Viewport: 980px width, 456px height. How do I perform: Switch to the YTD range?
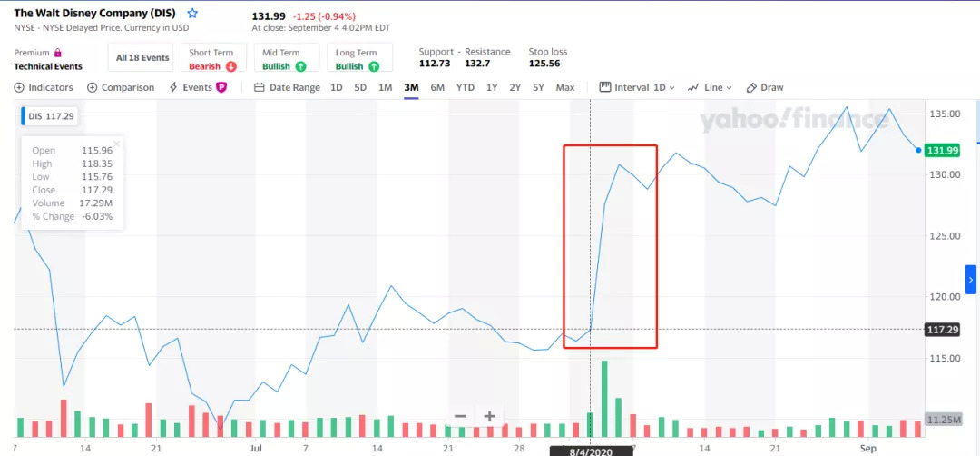pos(465,88)
